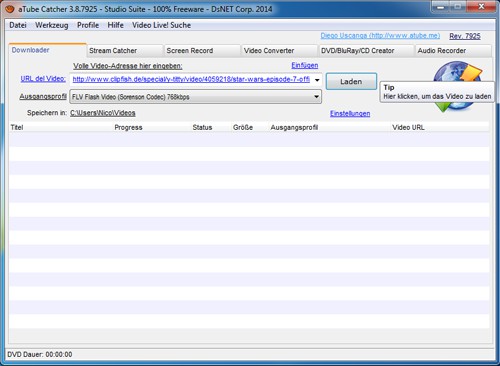
Task: Open the Einstellungen link
Action: 350,114
